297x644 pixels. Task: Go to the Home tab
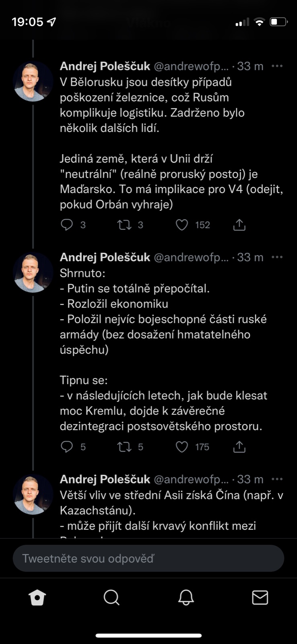[x=37, y=598]
